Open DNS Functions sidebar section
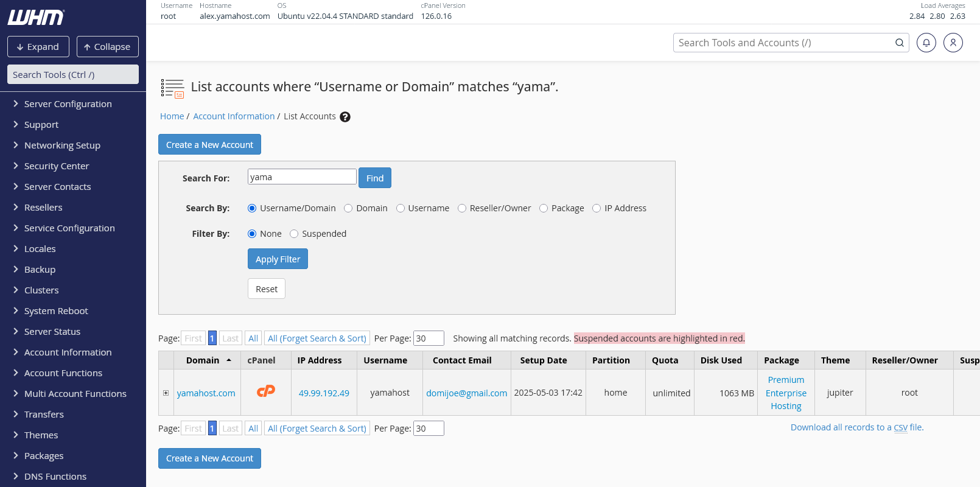 pyautogui.click(x=73, y=477)
